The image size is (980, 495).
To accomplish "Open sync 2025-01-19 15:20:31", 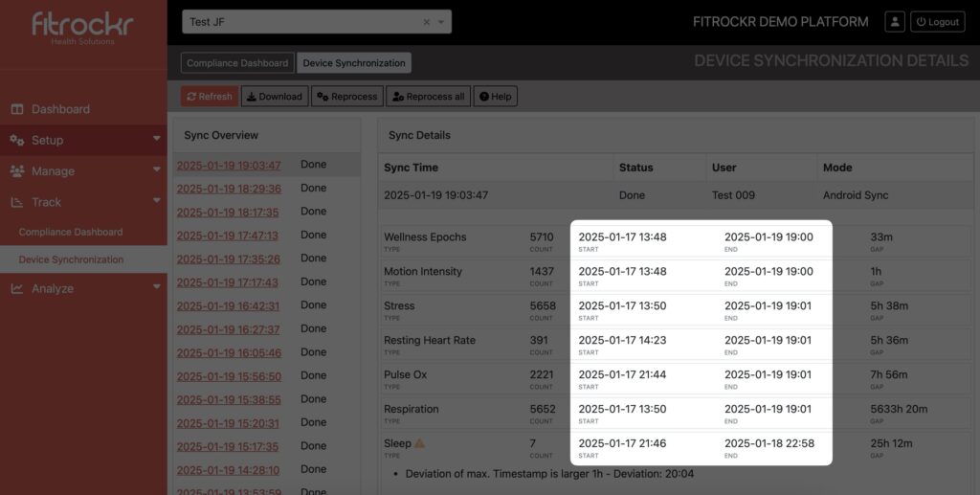I will point(228,423).
